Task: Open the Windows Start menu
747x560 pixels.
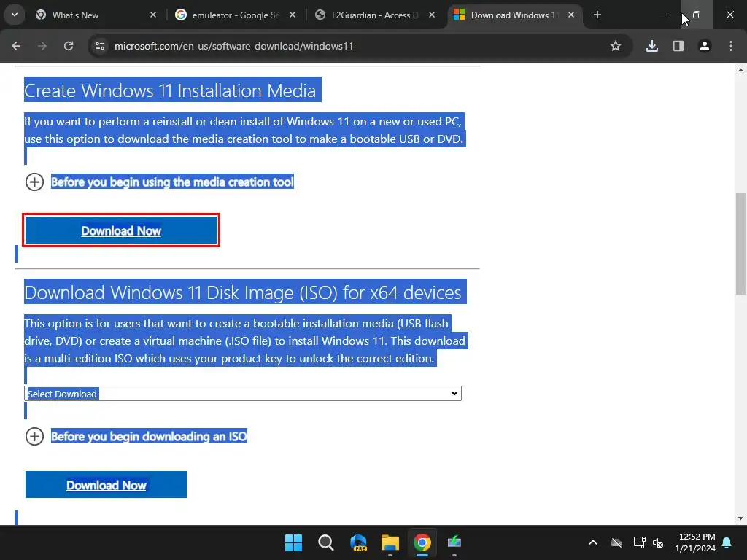Action: pos(293,542)
